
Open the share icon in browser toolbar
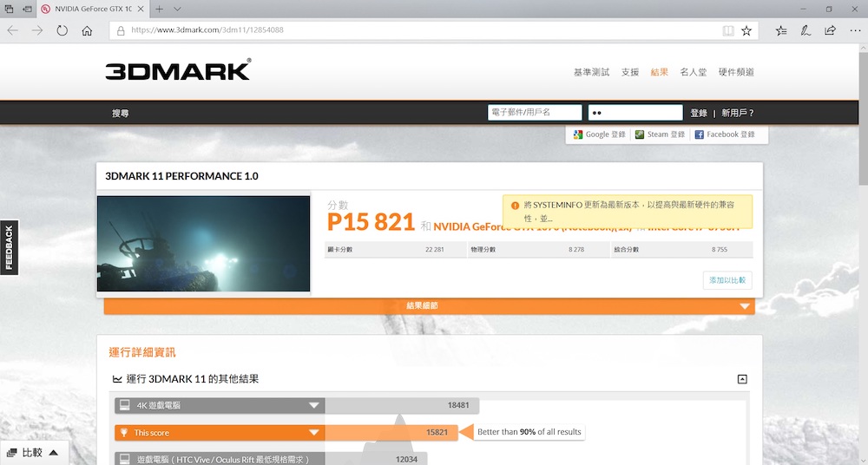(x=830, y=30)
